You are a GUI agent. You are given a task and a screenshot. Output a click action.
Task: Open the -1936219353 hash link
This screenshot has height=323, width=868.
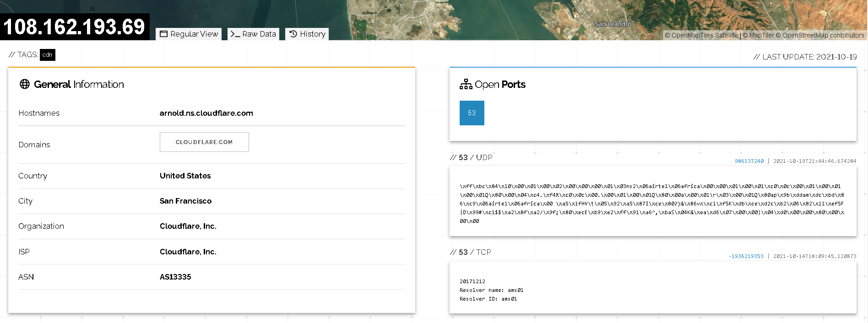click(x=746, y=256)
